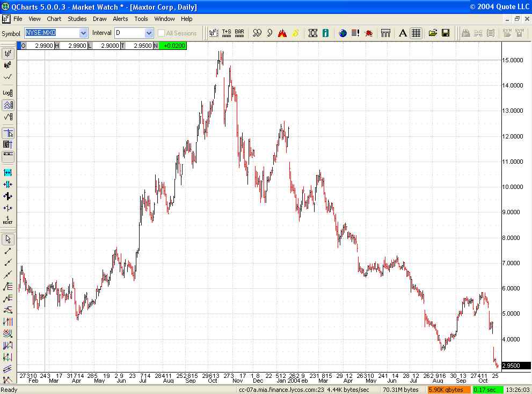Screen dimensions: 532x394
Task: Click the compress horizontal scale icon
Action: (x=8, y=184)
